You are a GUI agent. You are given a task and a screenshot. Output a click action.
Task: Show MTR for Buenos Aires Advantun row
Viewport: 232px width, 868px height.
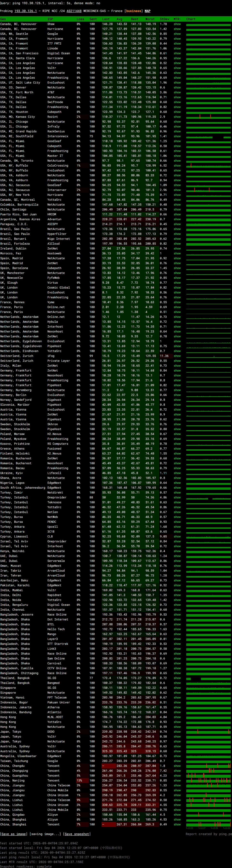pos(177,219)
